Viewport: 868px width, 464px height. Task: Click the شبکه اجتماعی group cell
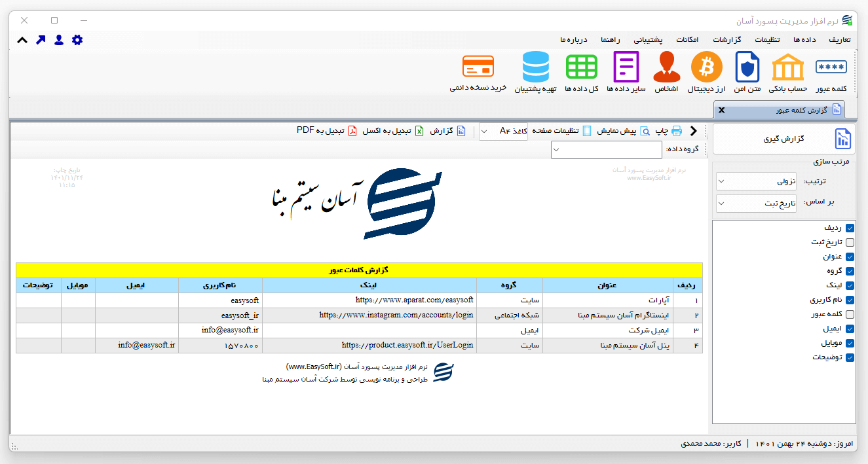coord(510,315)
